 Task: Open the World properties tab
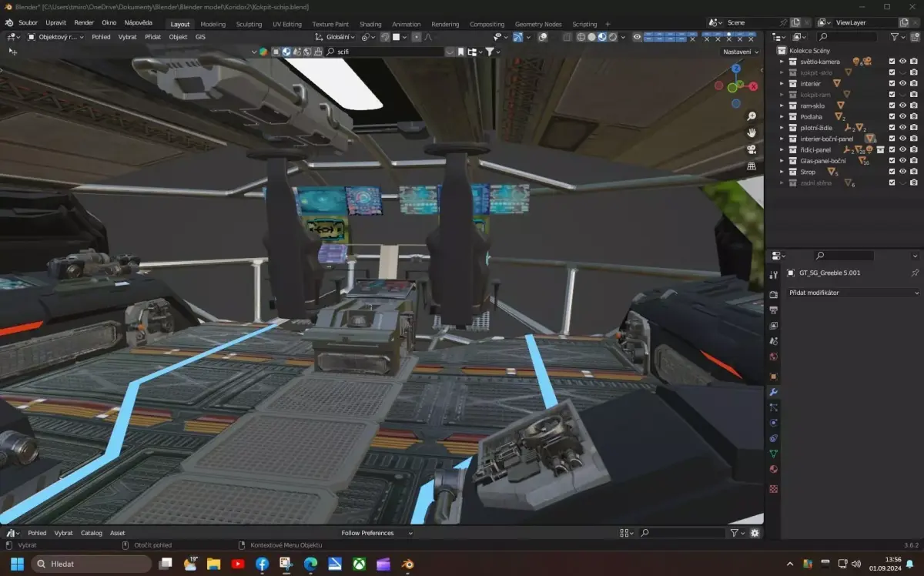774,357
